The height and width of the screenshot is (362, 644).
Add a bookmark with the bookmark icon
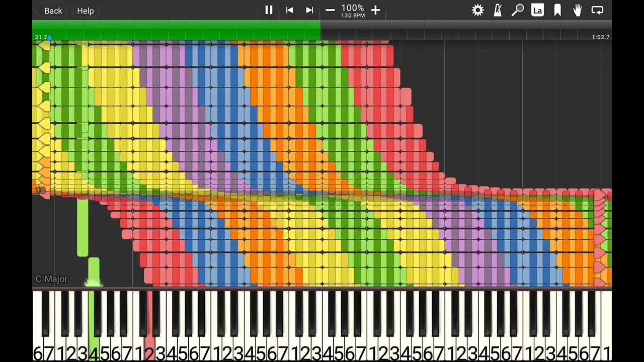pyautogui.click(x=557, y=10)
